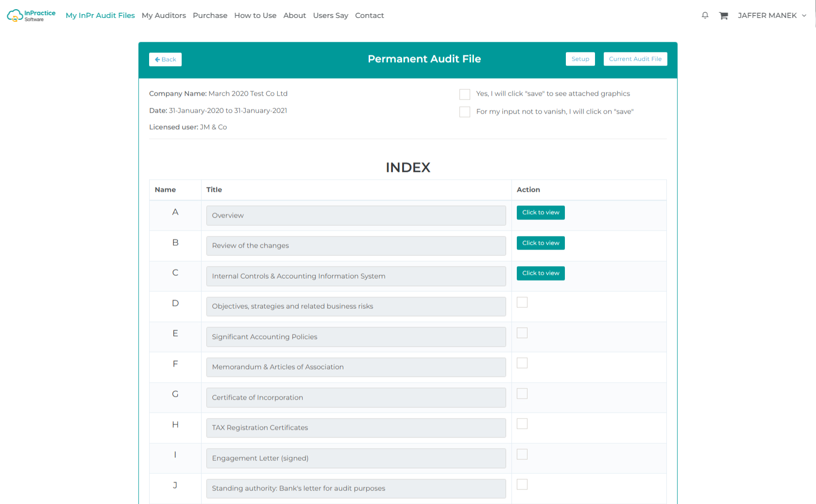Check the box for row D
816x504 pixels.
[522, 302]
